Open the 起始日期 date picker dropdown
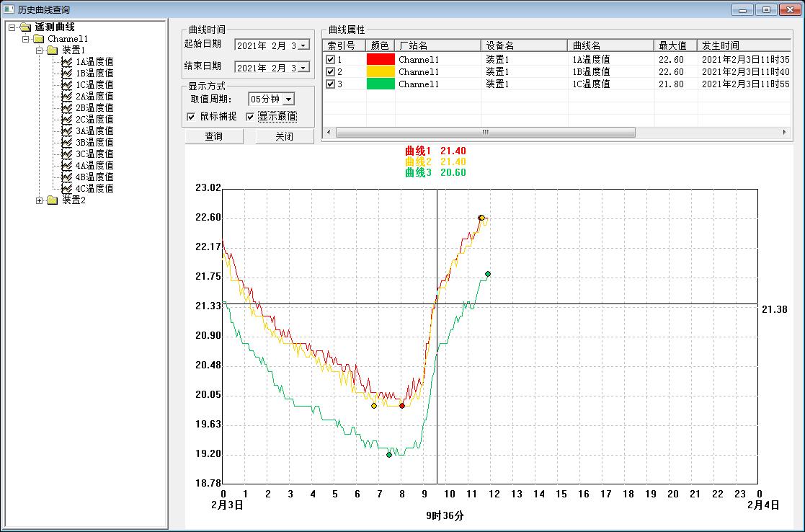Viewport: 805px width, 532px height. click(x=303, y=45)
